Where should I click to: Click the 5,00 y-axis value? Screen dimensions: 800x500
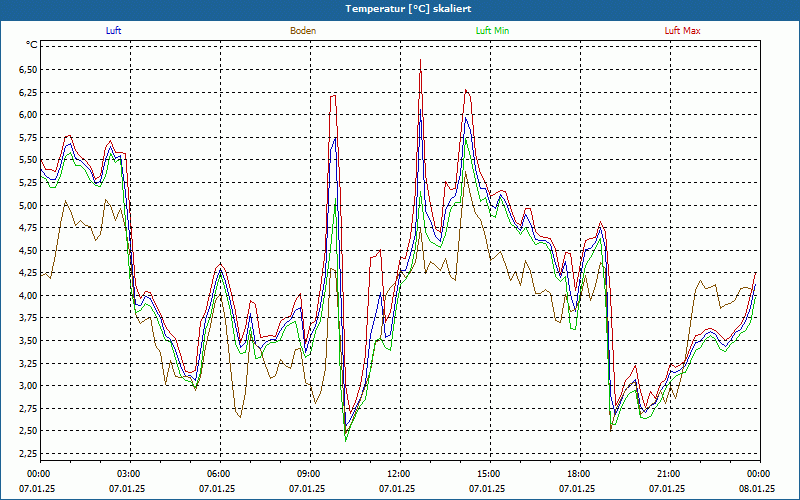(28, 205)
